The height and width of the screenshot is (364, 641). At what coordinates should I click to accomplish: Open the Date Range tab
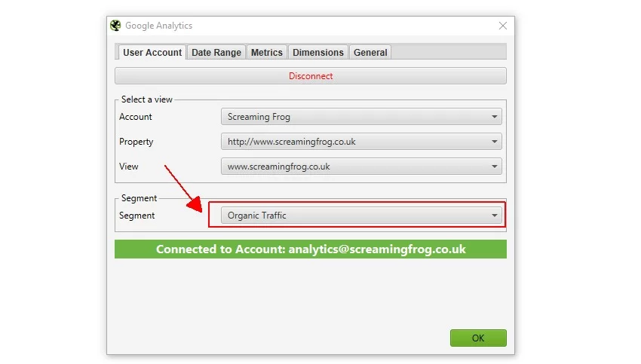coord(216,52)
